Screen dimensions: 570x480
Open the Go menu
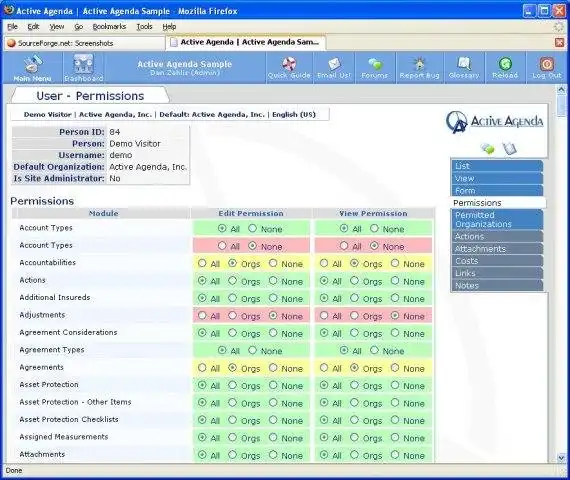(79, 27)
